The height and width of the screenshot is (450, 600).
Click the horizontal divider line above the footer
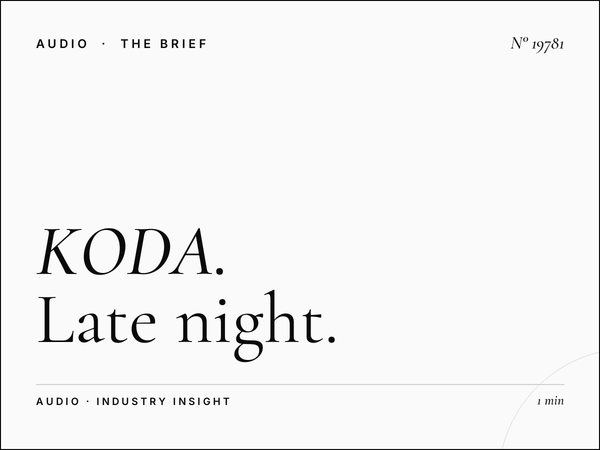pos(300,384)
